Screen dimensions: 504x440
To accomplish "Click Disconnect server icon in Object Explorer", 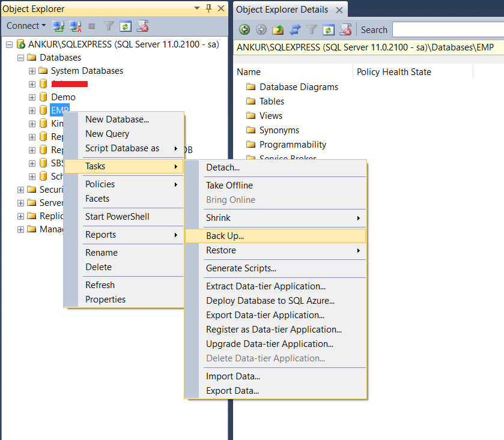I will [75, 26].
